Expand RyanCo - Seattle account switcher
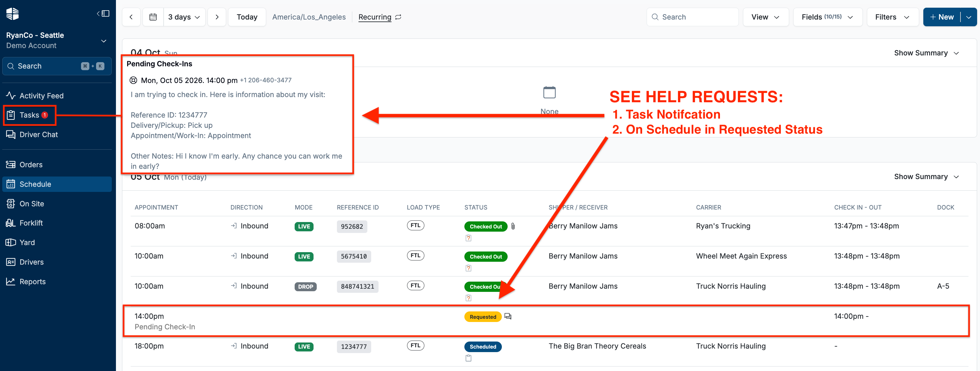980x371 pixels. tap(57, 40)
